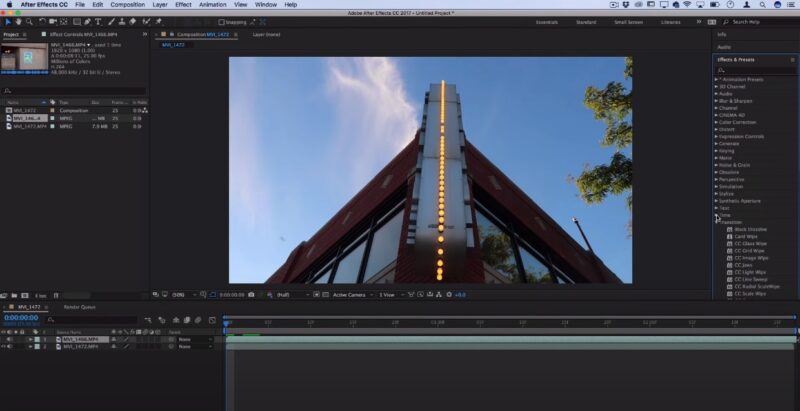Click the Effects & Presets search field

pyautogui.click(x=755, y=70)
